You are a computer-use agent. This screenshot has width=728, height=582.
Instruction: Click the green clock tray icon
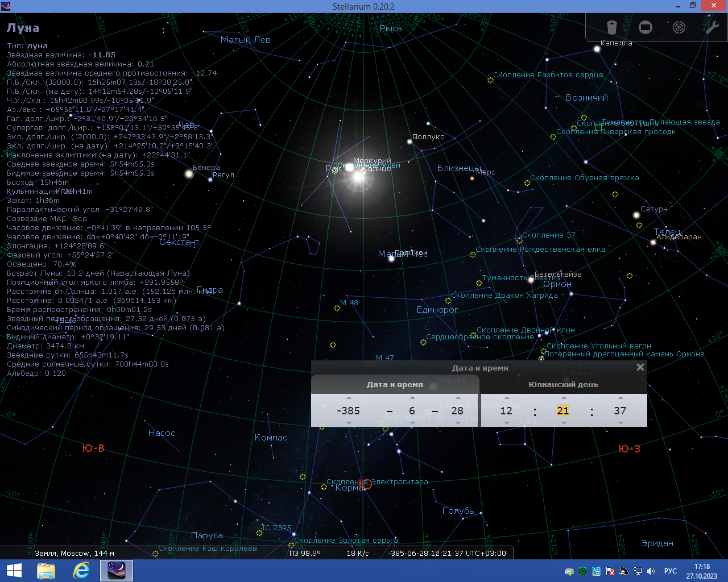[583, 571]
